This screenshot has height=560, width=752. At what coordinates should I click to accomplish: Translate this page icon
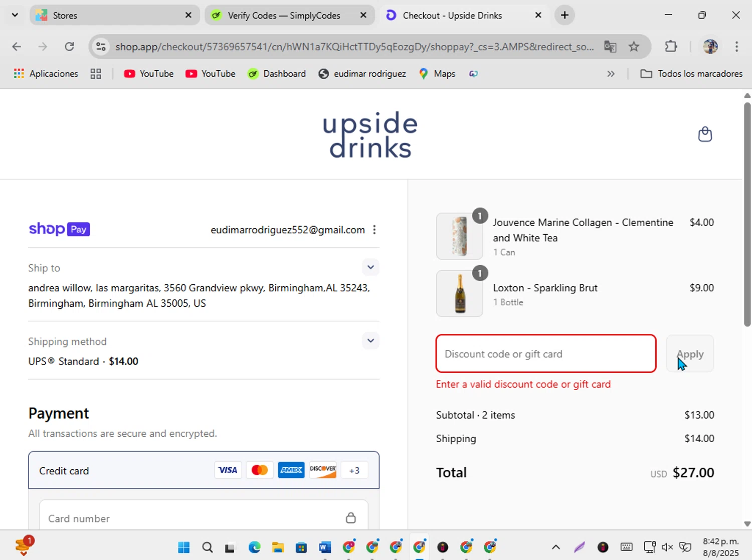tap(610, 47)
